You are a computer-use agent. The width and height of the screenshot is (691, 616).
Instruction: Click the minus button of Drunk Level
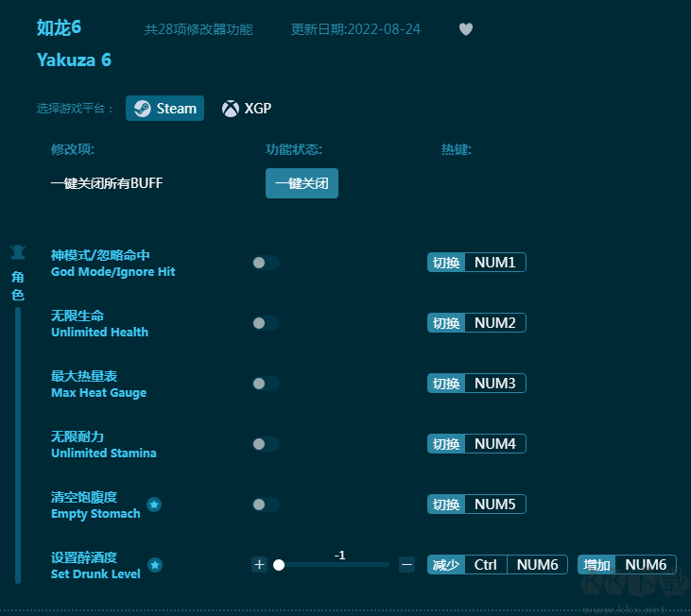(x=406, y=564)
